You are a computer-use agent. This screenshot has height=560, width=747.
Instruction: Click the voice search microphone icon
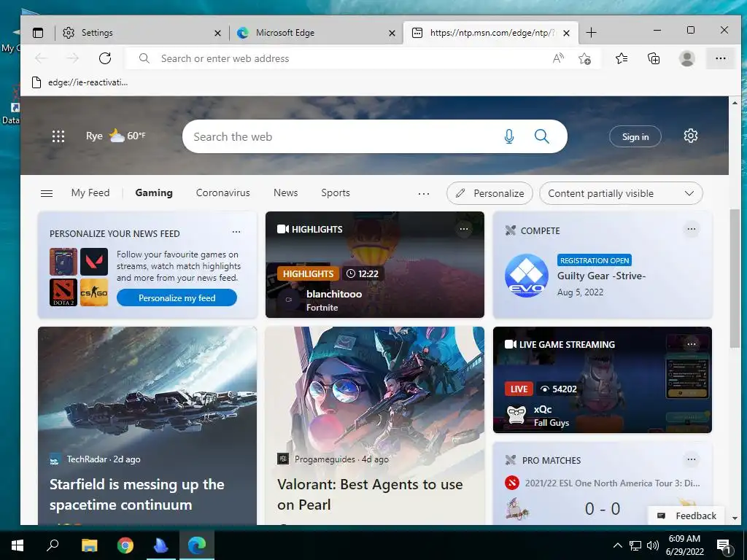point(508,136)
